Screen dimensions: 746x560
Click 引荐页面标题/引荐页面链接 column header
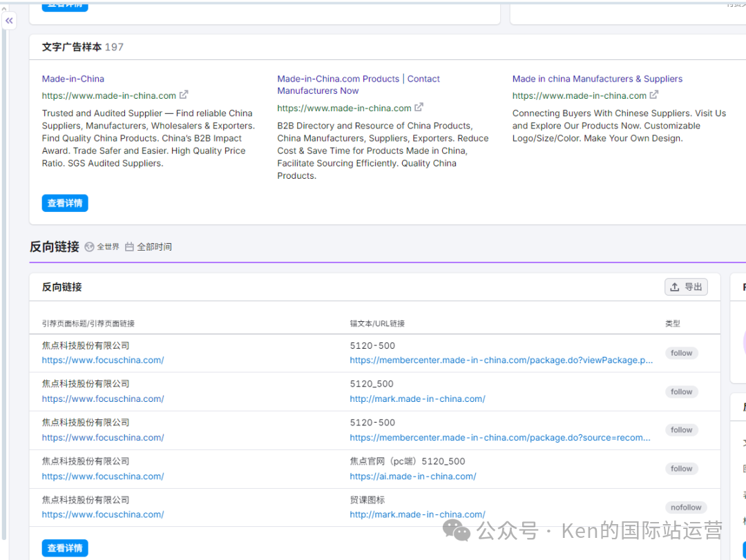[88, 324]
